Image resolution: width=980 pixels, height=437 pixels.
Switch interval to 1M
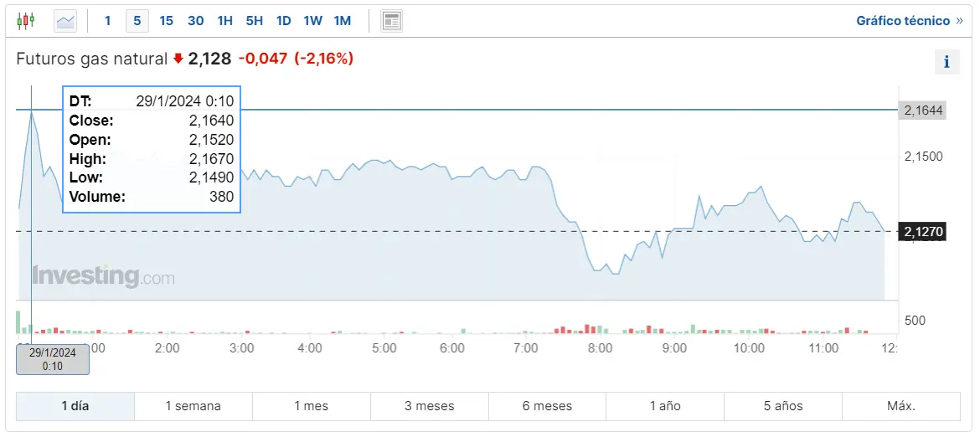(342, 20)
